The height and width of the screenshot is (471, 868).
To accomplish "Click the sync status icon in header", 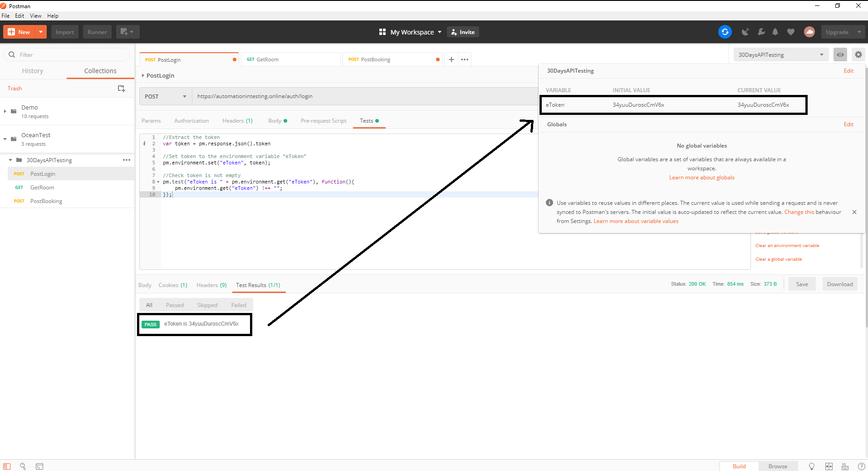I will [725, 32].
